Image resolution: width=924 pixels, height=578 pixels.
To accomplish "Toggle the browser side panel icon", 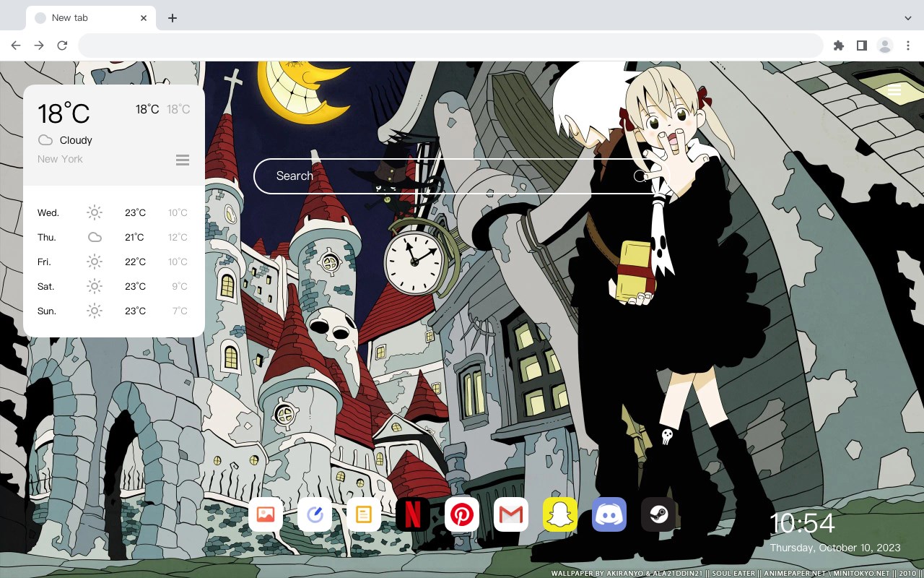I will 861,46.
